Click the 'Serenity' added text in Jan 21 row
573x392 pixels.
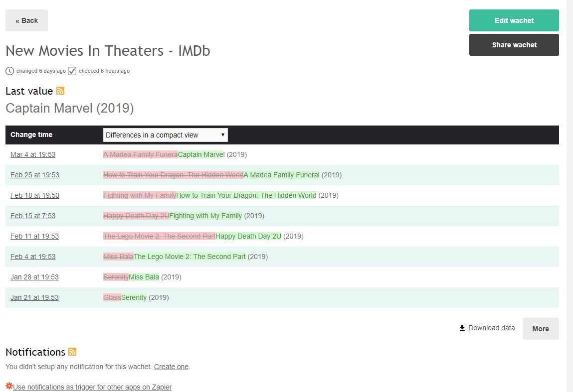tap(134, 297)
